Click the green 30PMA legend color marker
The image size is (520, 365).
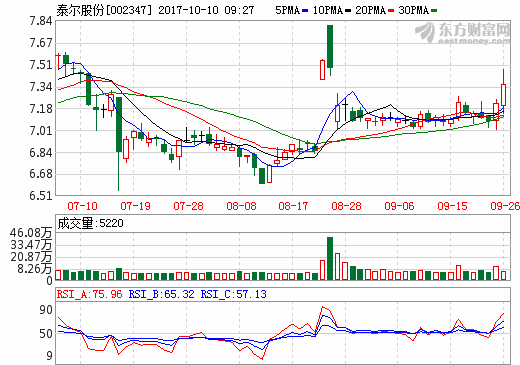click(x=434, y=11)
